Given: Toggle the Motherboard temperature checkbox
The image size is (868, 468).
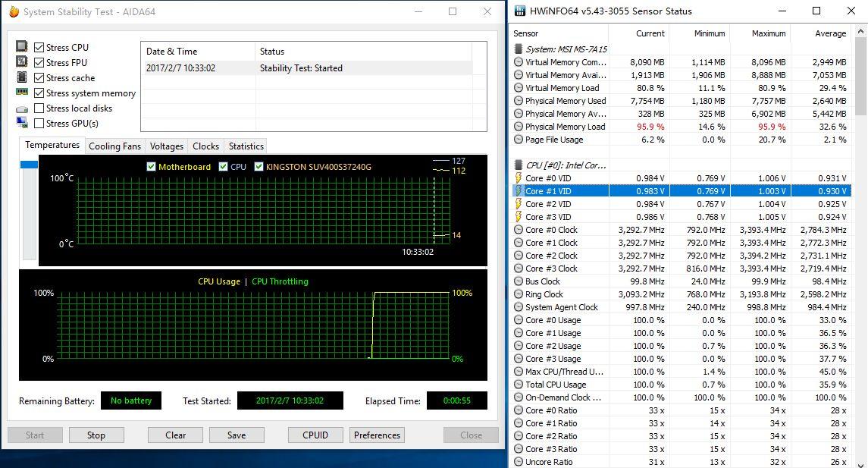Looking at the screenshot, I should click(x=152, y=166).
